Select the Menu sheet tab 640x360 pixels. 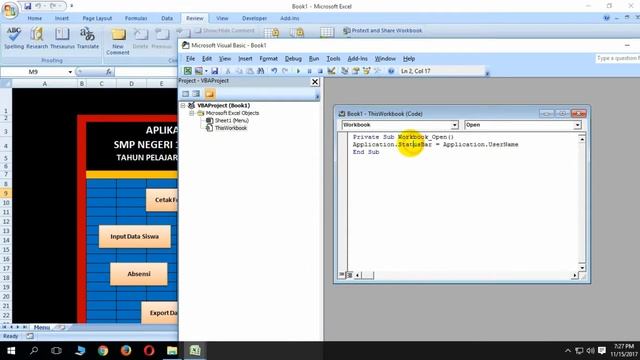42,327
